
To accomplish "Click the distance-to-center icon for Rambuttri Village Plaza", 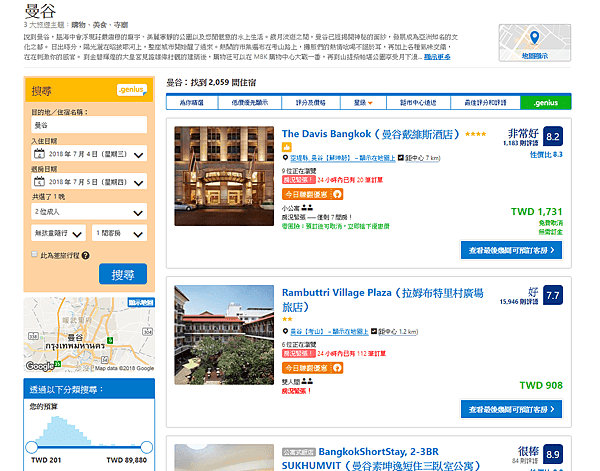I will tap(374, 331).
